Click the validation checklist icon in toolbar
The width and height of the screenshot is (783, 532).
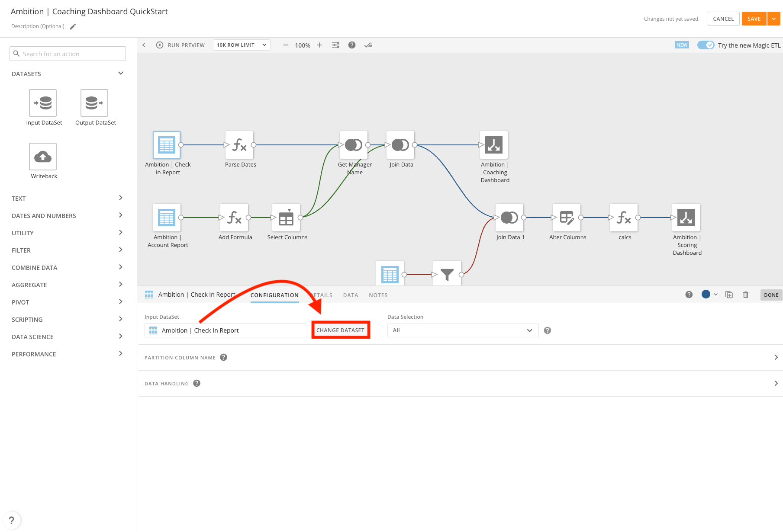pos(368,45)
